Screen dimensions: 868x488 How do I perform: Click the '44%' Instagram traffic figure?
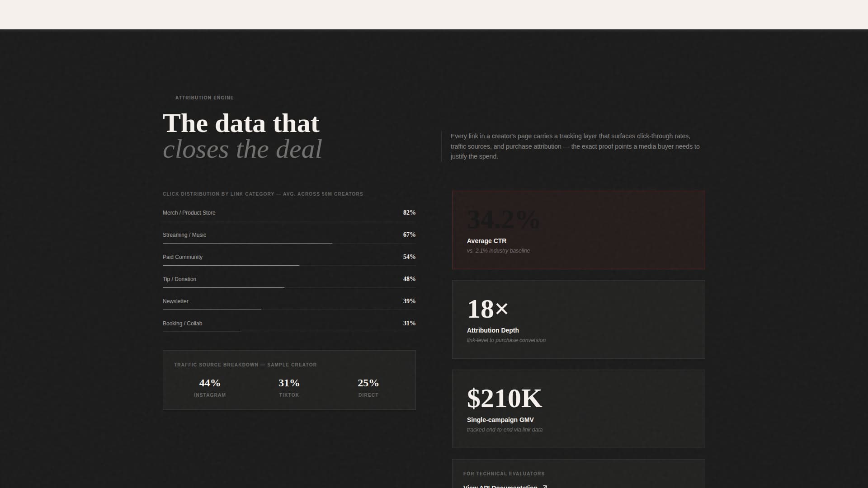pyautogui.click(x=210, y=383)
